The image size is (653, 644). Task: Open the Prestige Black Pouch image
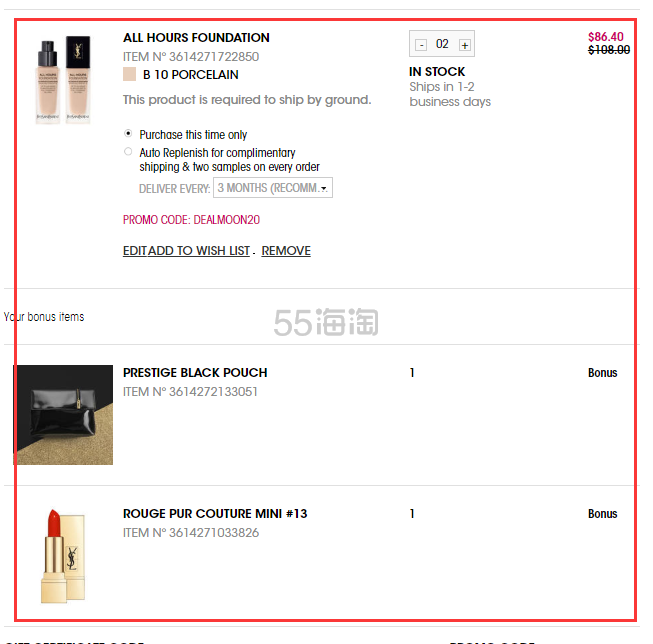(63, 414)
